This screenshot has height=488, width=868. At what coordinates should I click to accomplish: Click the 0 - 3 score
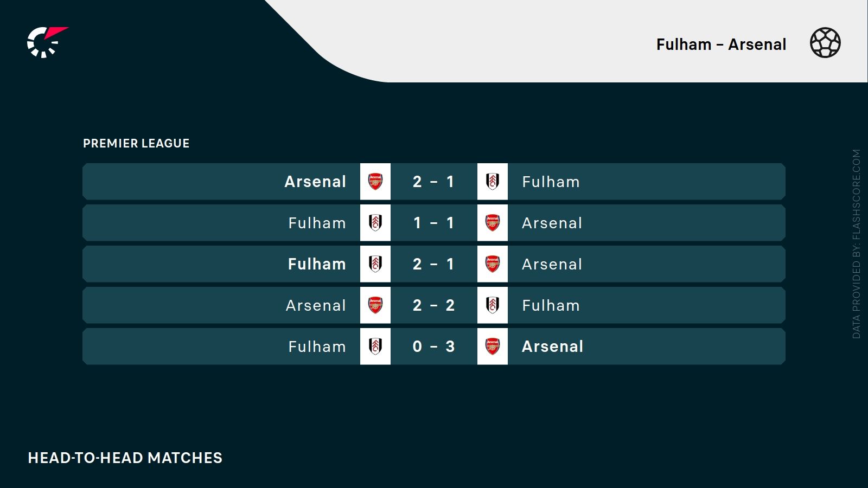433,346
